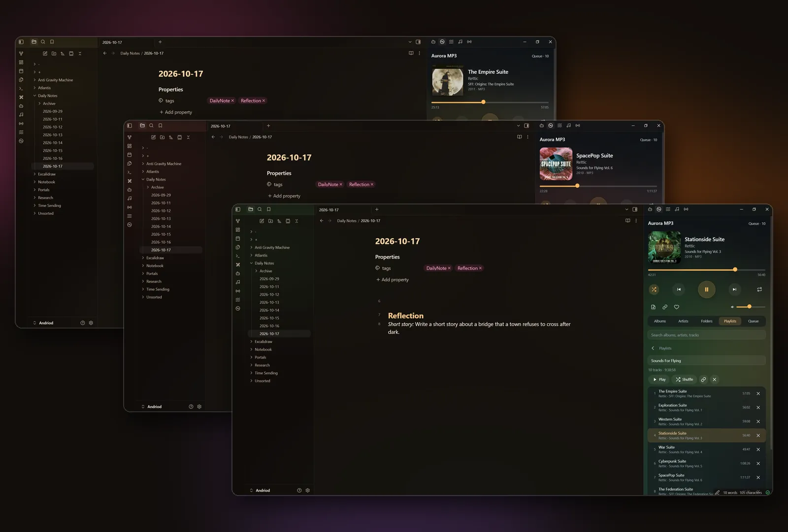The height and width of the screenshot is (532, 788).
Task: Click the link icon next to the heart
Action: pos(665,307)
